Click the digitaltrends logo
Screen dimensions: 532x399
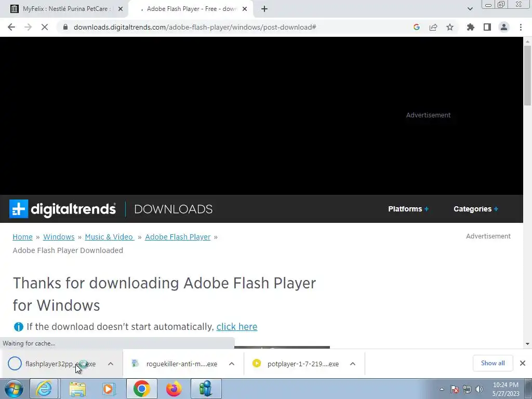(62, 209)
